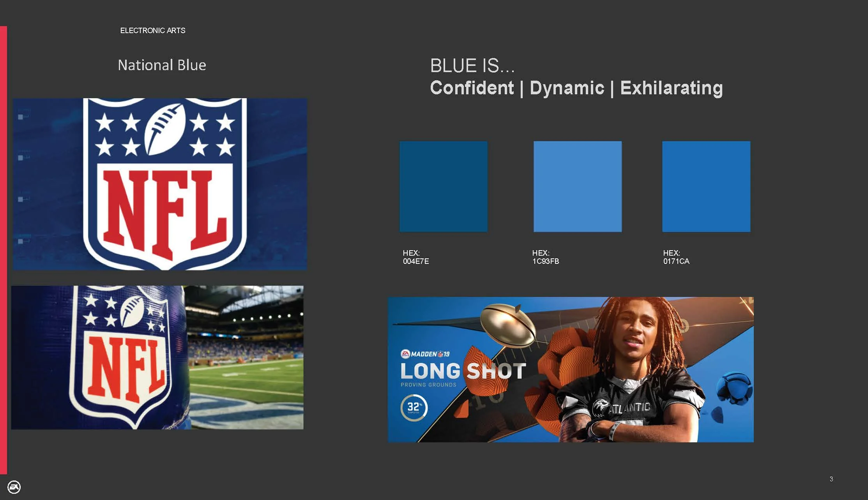Click the ELECTRONIC ARTS header text

click(152, 30)
